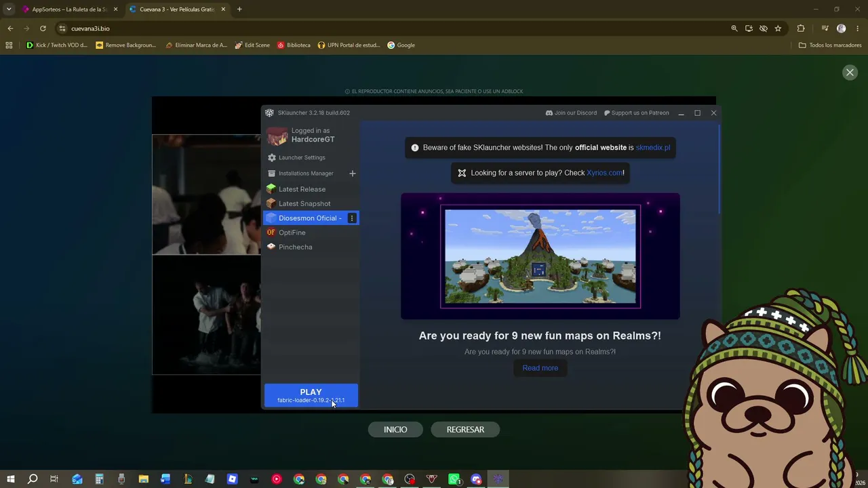Viewport: 868px width, 488px height.
Task: Open Kick / Twitch VOD bookmark
Action: pyautogui.click(x=57, y=45)
